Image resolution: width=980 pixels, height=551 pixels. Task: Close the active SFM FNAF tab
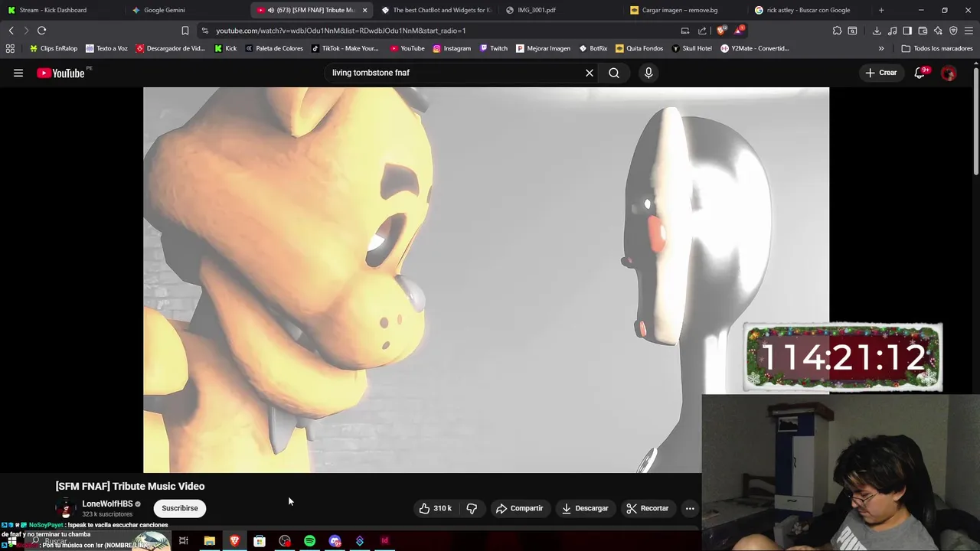click(364, 10)
